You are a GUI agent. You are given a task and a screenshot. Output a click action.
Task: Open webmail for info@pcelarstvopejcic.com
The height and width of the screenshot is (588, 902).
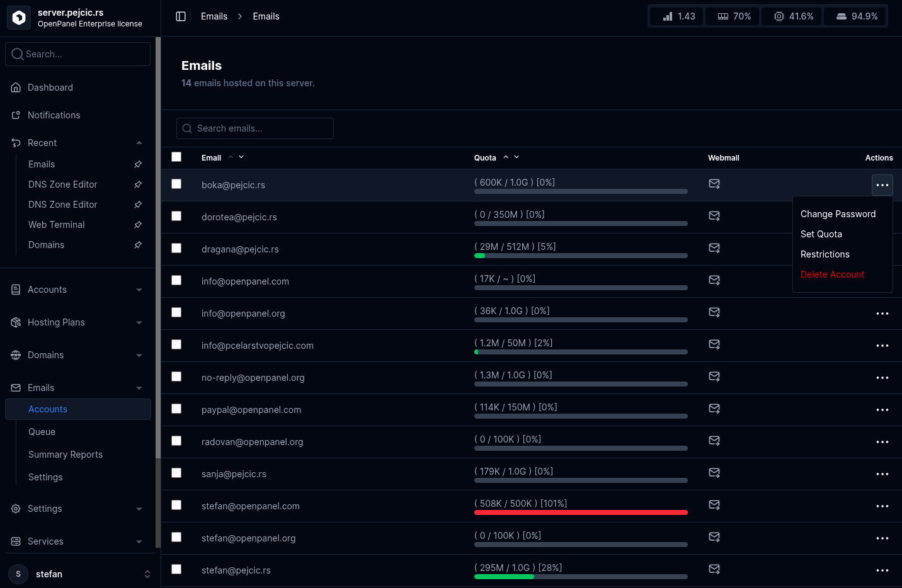pos(714,344)
